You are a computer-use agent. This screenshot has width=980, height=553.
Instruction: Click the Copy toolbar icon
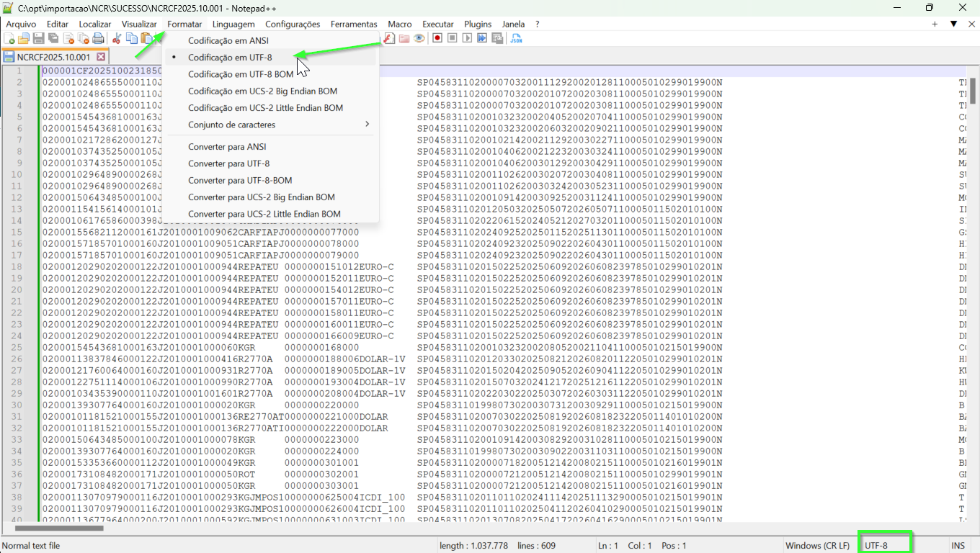coord(132,38)
